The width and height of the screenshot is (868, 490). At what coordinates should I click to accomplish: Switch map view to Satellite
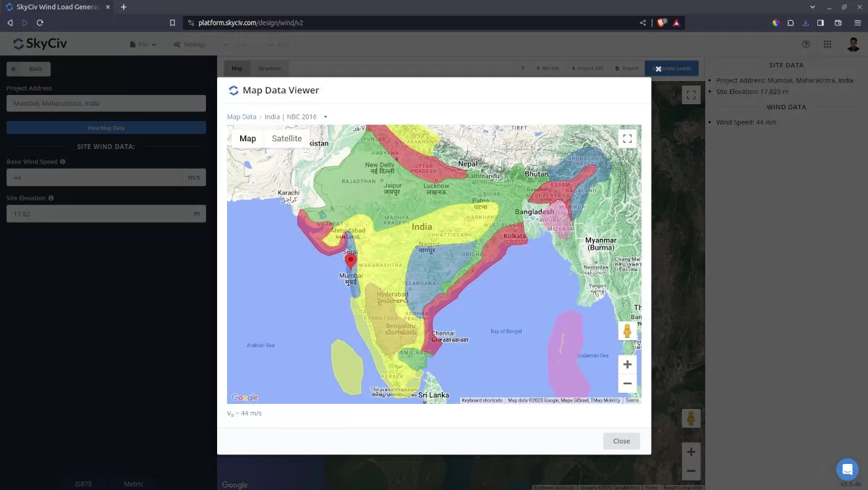286,138
